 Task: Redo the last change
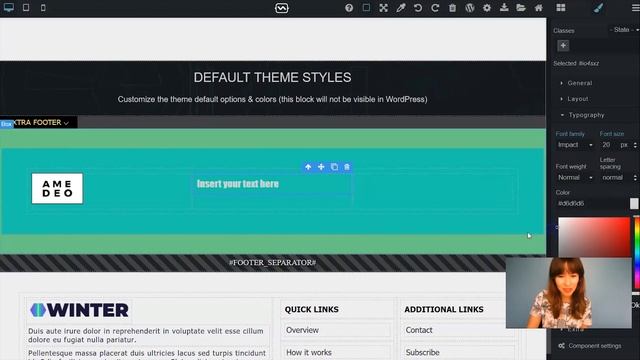coord(435,8)
